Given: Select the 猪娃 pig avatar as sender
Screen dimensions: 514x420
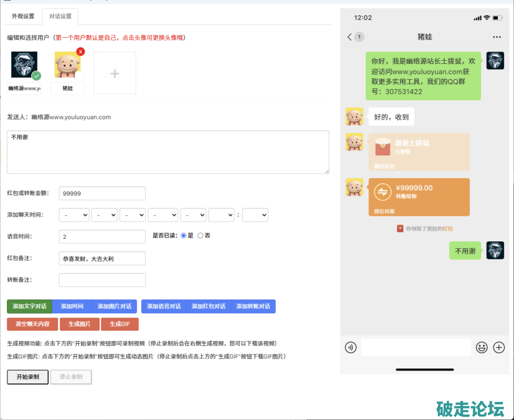Looking at the screenshot, I should (68, 66).
